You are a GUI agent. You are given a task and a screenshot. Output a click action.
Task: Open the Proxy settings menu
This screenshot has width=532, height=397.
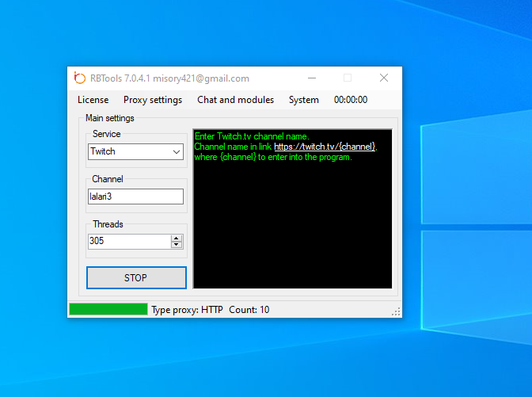(x=153, y=100)
